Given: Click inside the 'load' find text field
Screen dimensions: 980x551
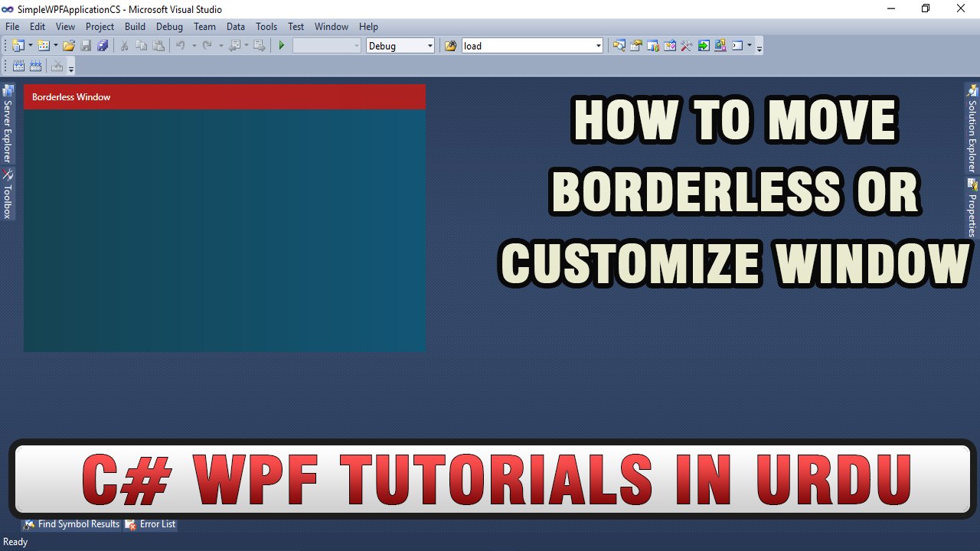Looking at the screenshot, I should click(x=528, y=46).
